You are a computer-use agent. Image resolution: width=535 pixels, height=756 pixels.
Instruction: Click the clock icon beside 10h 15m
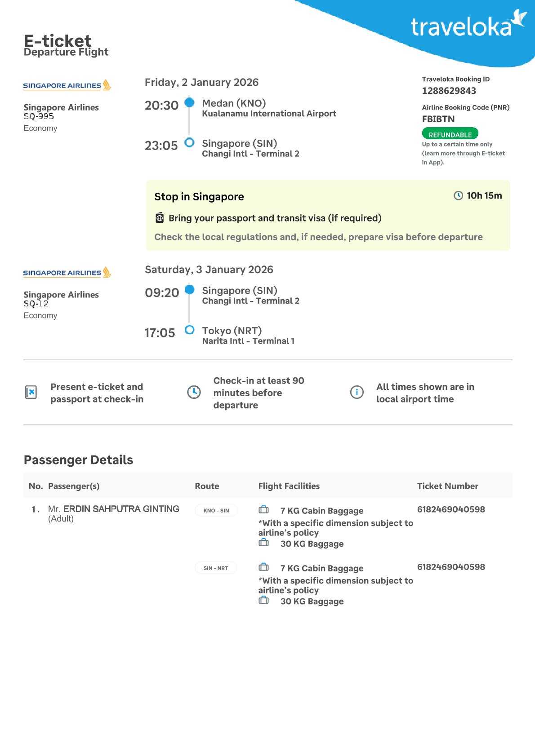coord(458,195)
